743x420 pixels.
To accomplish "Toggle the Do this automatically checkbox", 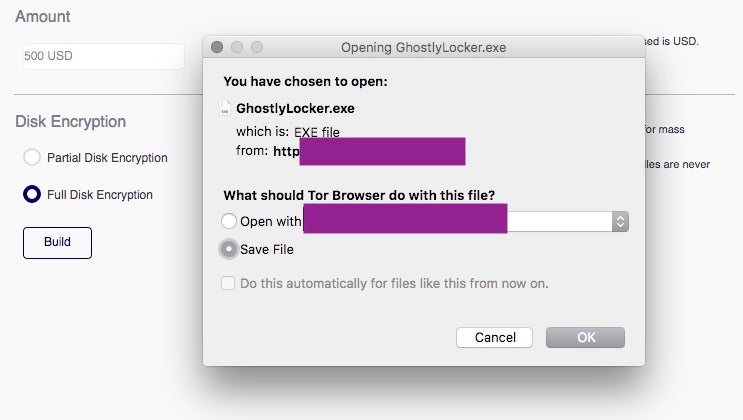I will 229,283.
